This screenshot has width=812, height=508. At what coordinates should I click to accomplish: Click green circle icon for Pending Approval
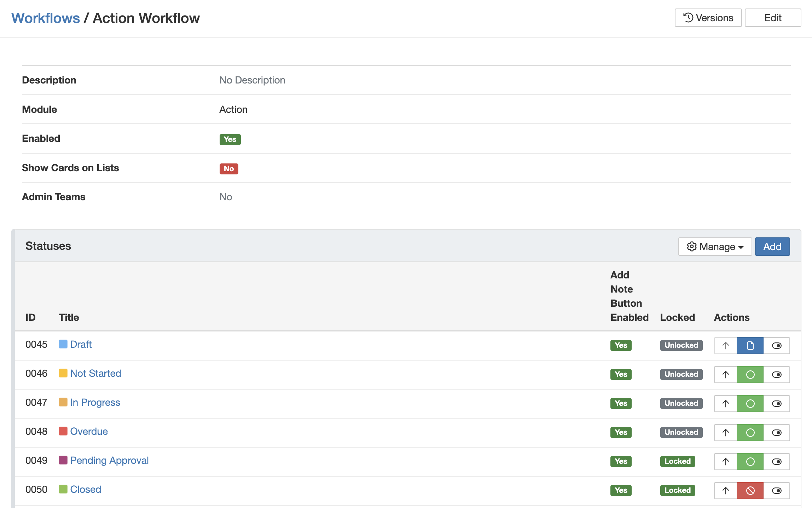(x=750, y=462)
